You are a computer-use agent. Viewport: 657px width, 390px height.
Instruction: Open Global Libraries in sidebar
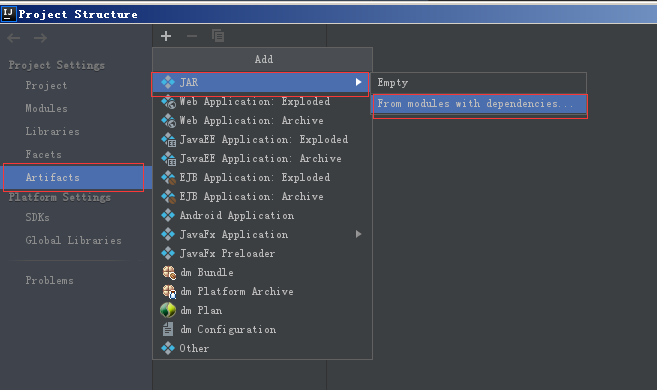(x=73, y=240)
